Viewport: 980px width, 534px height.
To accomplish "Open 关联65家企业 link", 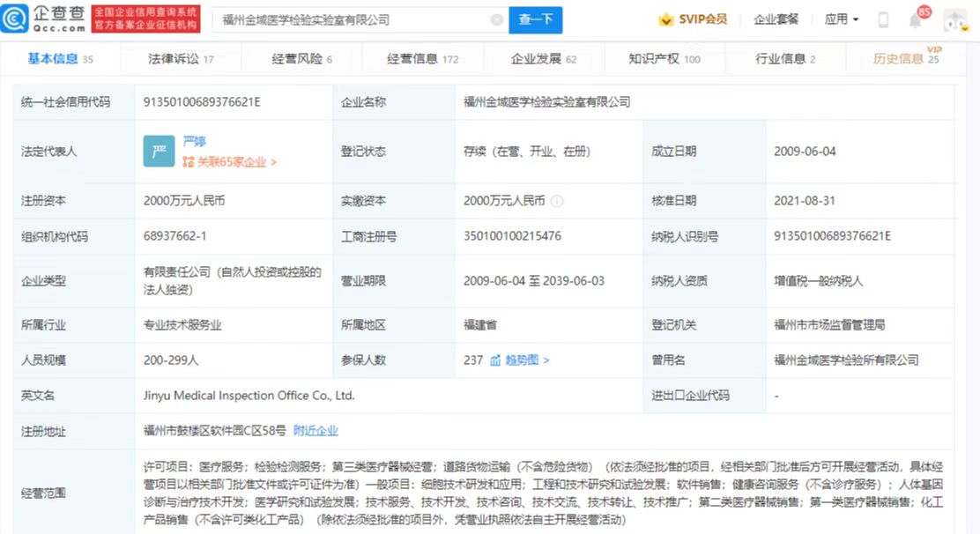I will click(229, 162).
